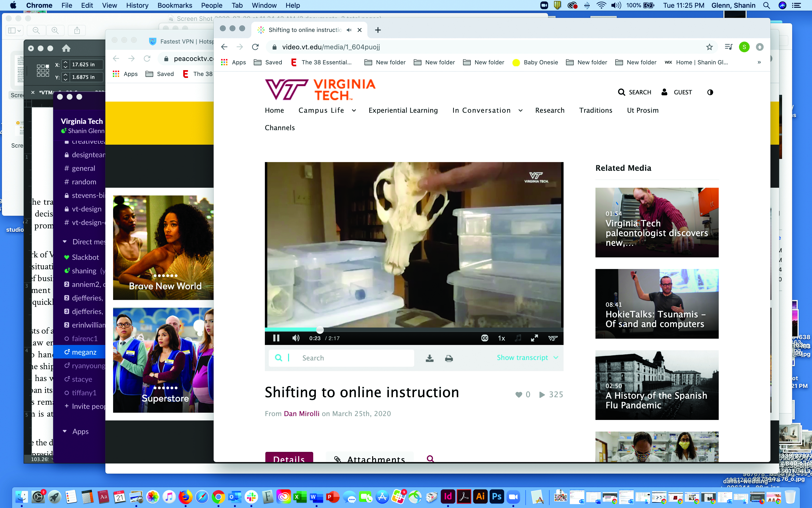Open a new Chrome tab
812x508 pixels.
click(378, 30)
